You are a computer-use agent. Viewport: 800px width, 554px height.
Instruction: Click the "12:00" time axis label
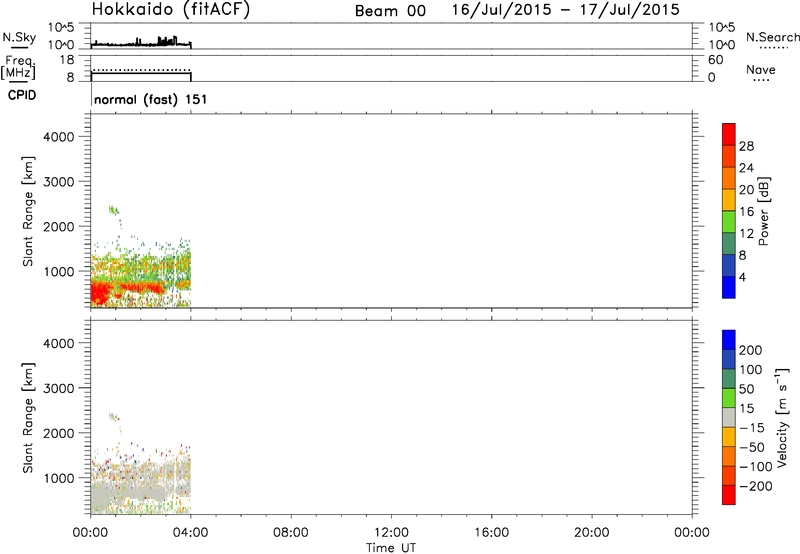(x=391, y=533)
